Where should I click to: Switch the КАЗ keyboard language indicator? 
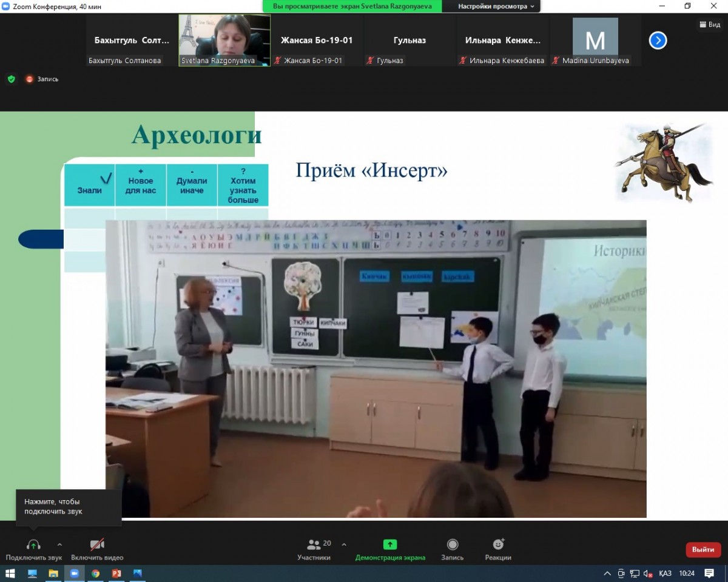pos(665,574)
